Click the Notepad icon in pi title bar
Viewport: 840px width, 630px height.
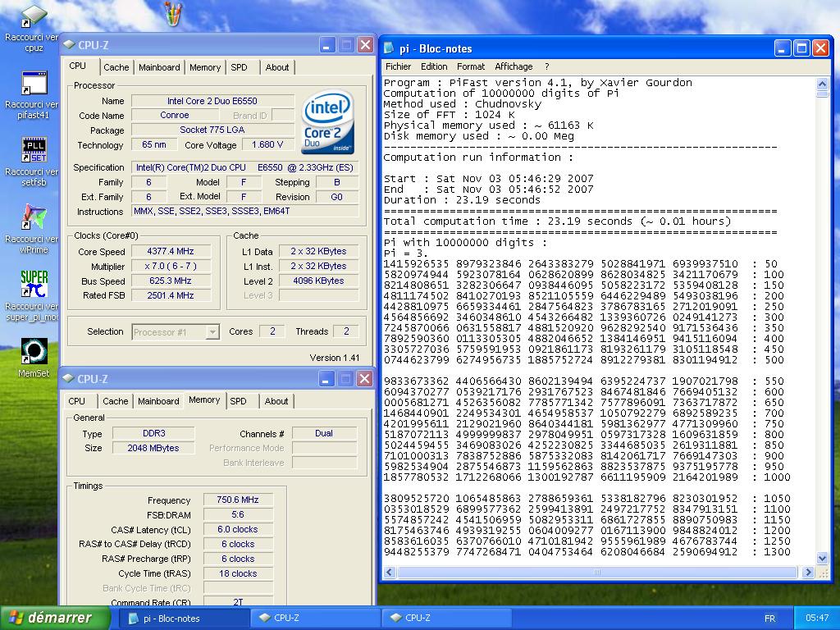point(389,48)
